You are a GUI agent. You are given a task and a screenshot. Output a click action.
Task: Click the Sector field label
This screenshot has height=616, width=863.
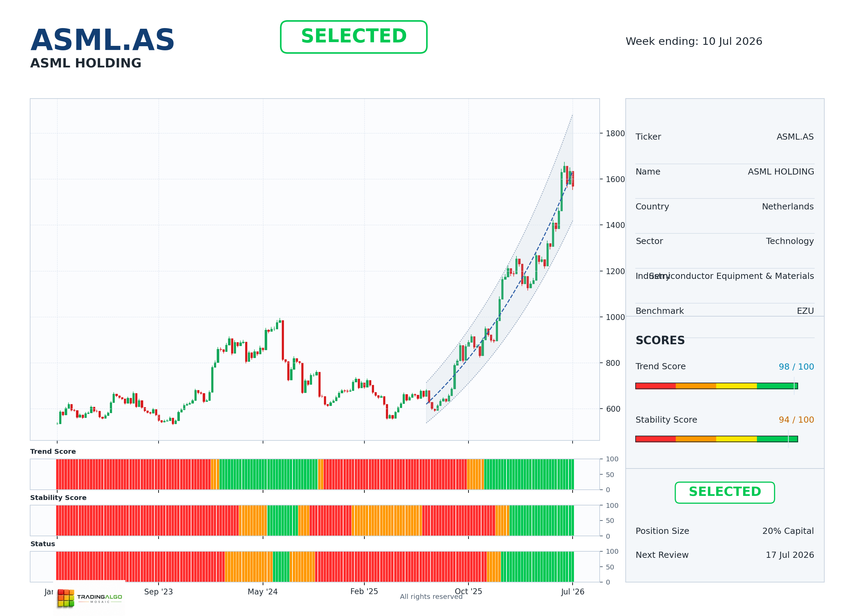pyautogui.click(x=649, y=241)
